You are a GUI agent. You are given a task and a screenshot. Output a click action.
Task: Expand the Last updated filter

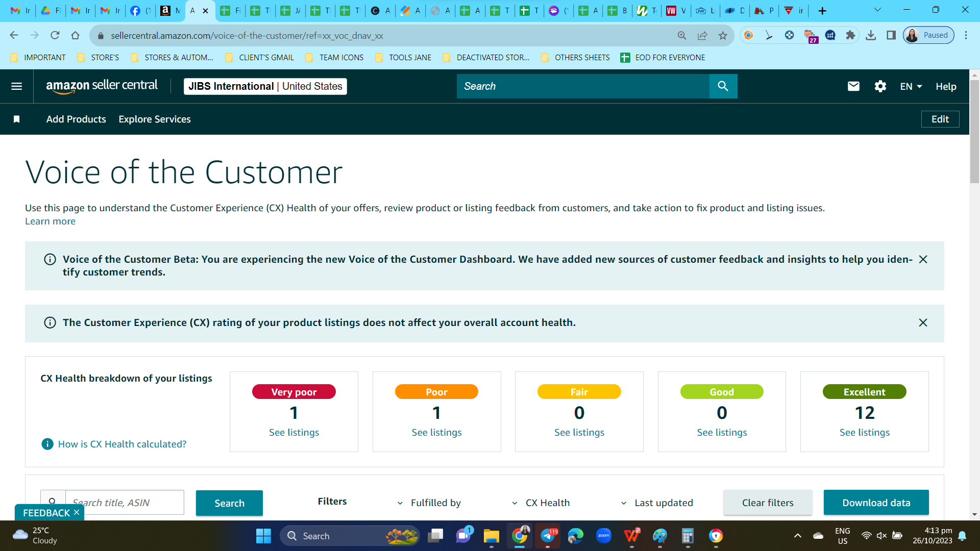pyautogui.click(x=657, y=503)
